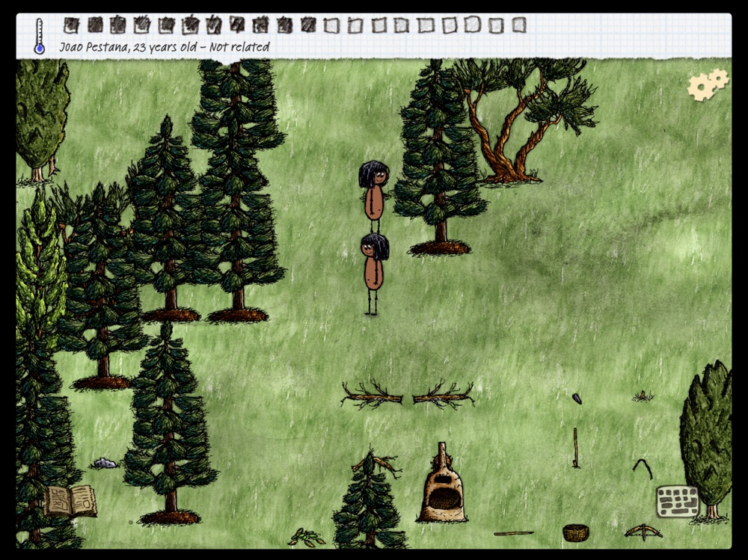
Task: Open the crafting recipe book
Action: [70, 502]
